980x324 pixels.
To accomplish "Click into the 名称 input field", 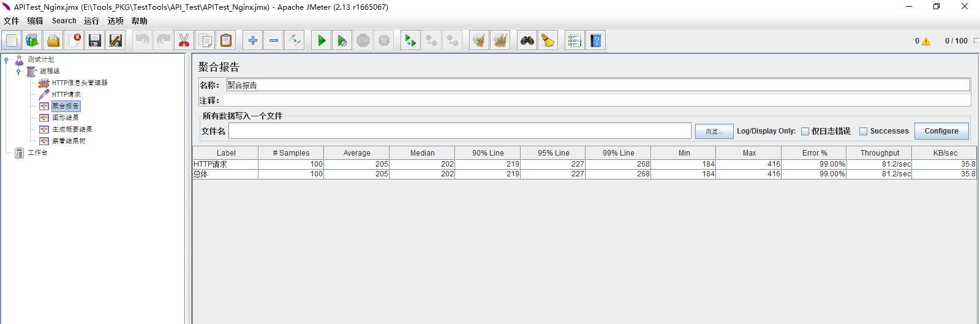I will 598,85.
